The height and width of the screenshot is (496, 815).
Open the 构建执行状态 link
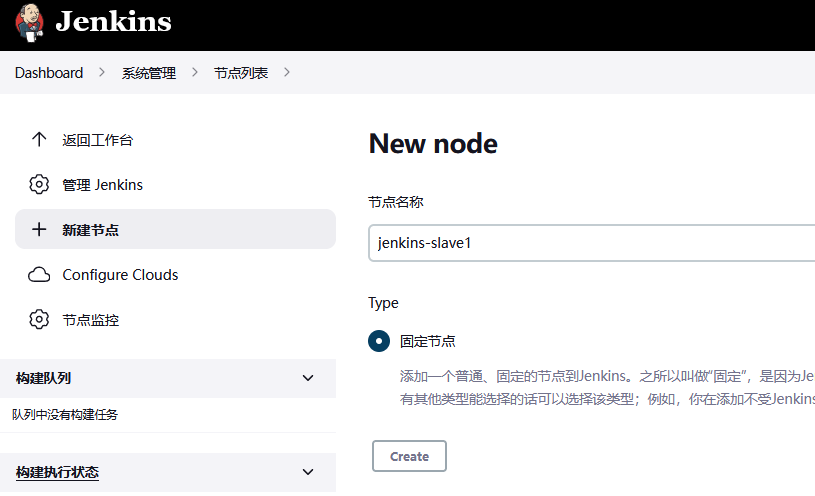click(x=57, y=472)
